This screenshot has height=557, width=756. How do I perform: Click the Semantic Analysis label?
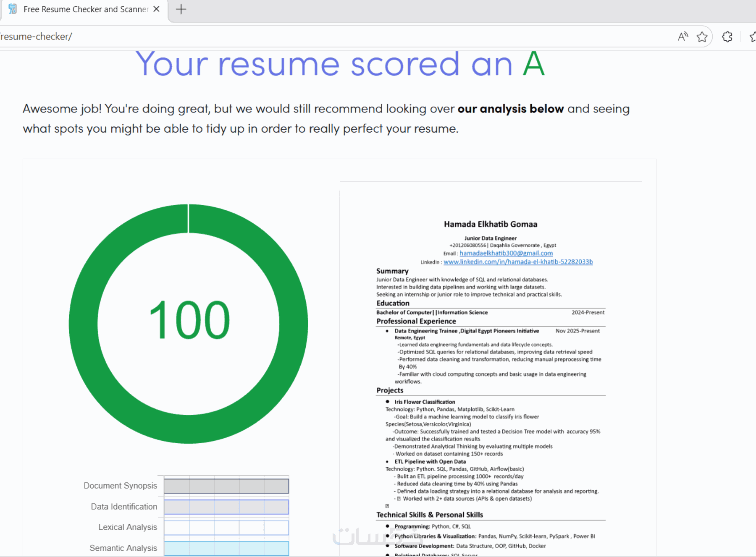click(x=123, y=548)
